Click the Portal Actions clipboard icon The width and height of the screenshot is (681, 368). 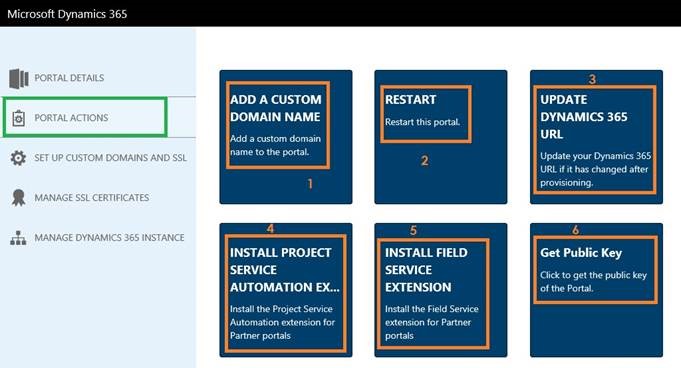click(x=18, y=118)
